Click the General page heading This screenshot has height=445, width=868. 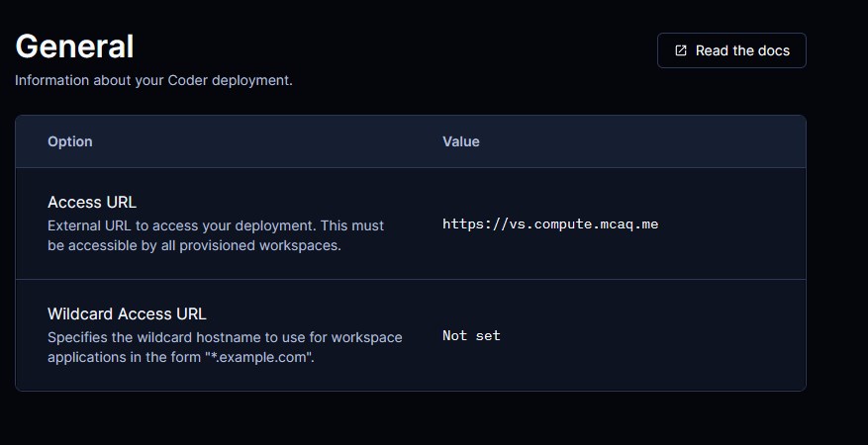point(74,46)
